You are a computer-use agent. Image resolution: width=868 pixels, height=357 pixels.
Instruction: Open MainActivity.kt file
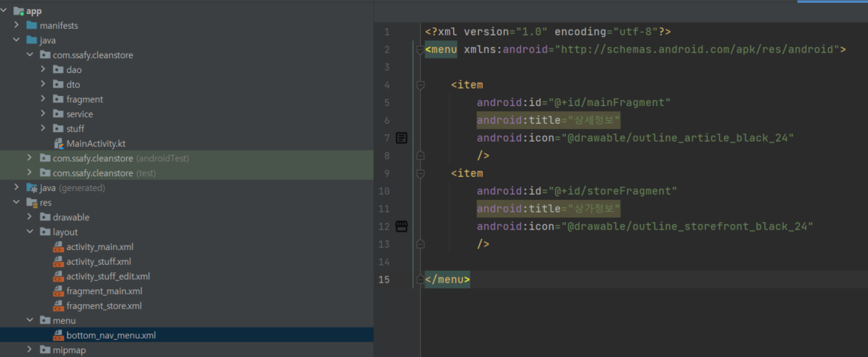(96, 144)
